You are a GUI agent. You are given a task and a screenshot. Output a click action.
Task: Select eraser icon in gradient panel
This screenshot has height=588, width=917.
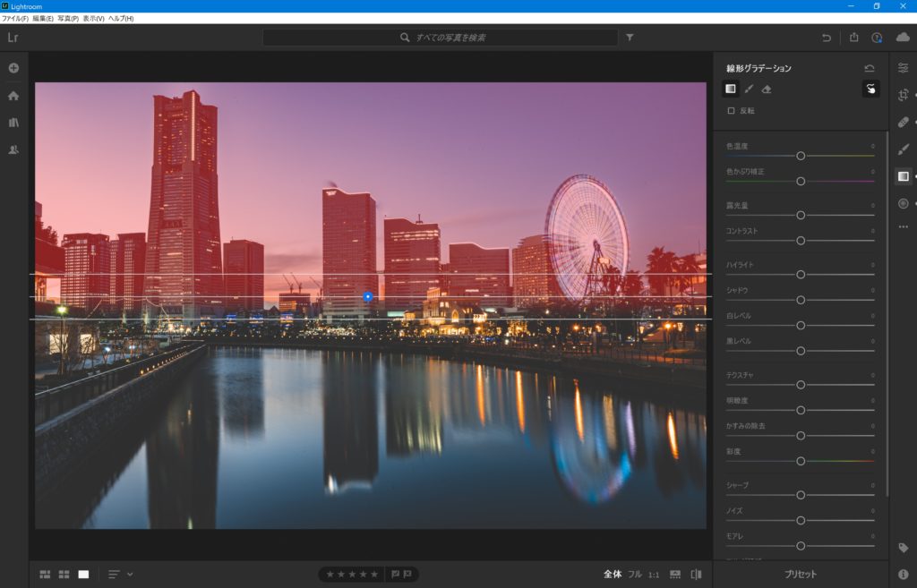(767, 89)
